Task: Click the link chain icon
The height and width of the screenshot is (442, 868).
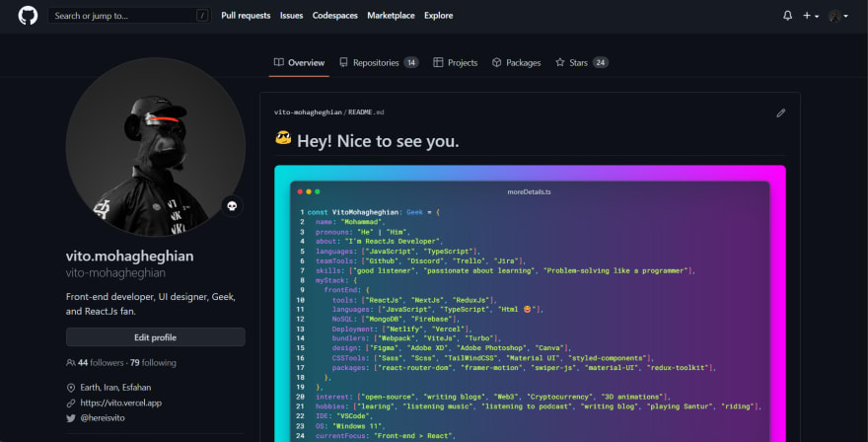Action: (71, 404)
